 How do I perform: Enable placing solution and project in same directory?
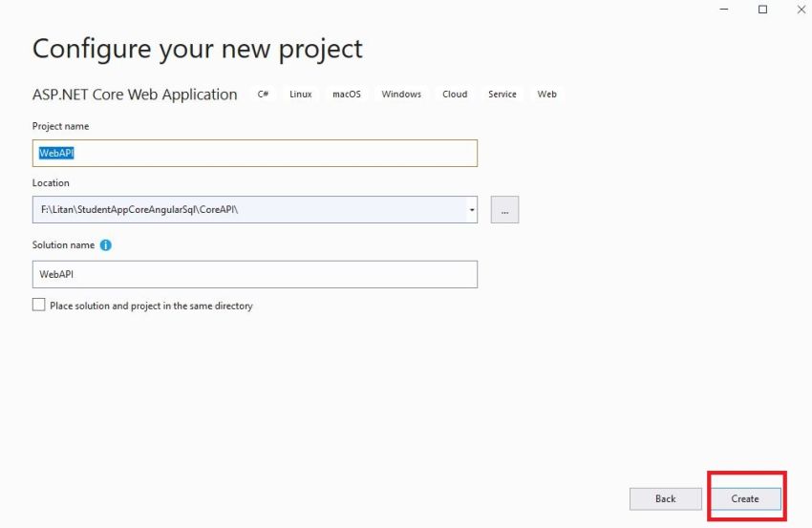(39, 306)
